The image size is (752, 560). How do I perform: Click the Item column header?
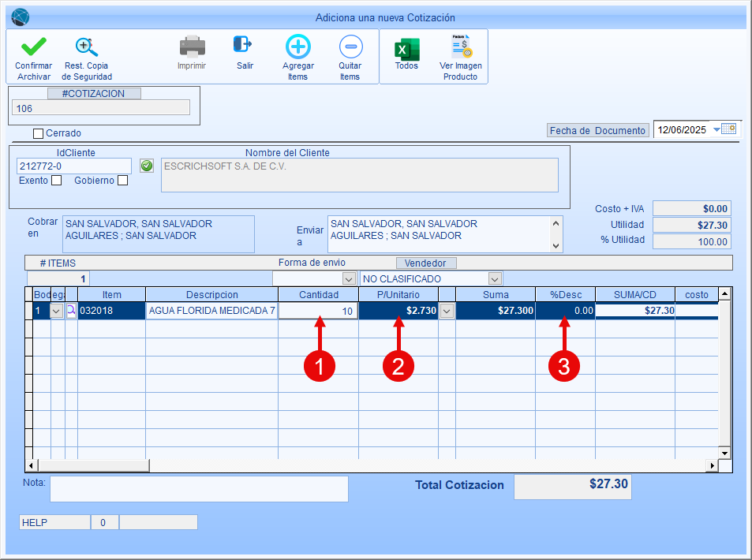click(x=112, y=294)
